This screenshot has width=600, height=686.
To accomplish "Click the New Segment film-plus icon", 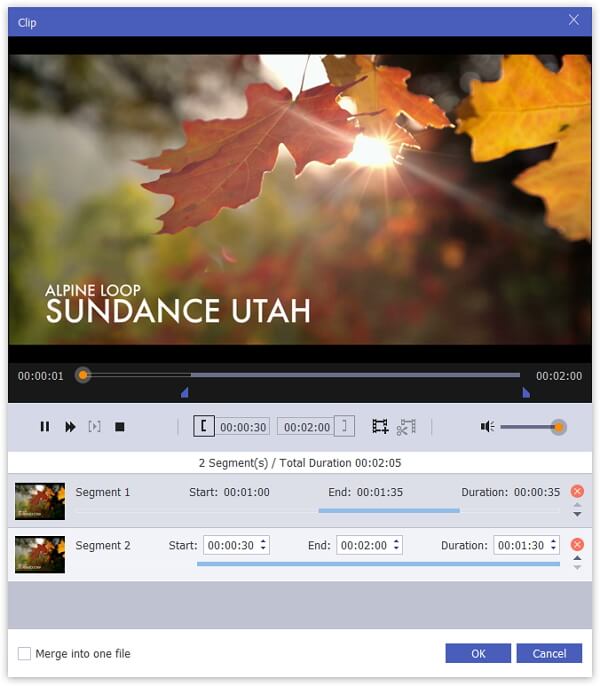I will [x=380, y=427].
